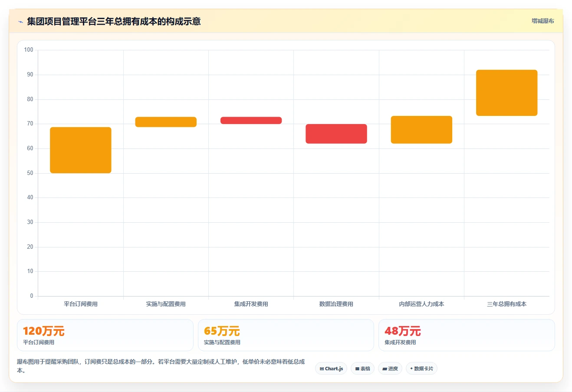The image size is (572, 392).
Task: Click x-axis label 实施与配置费用
Action: (166, 304)
